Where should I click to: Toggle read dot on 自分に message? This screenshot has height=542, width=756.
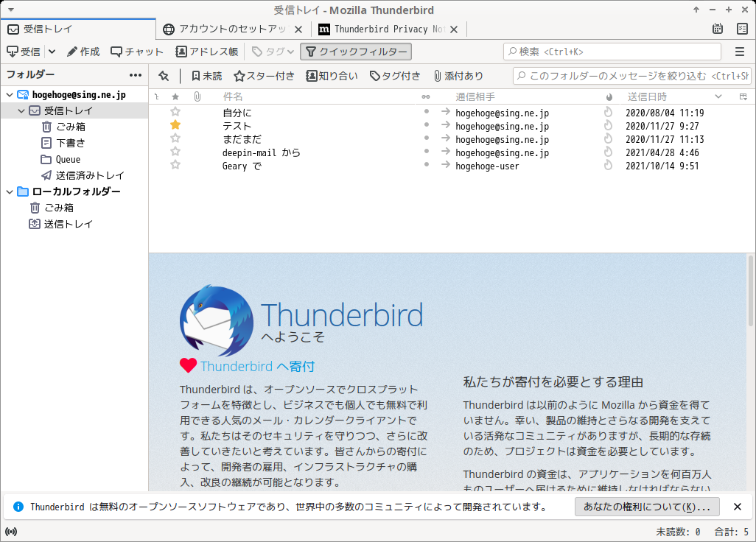click(426, 112)
